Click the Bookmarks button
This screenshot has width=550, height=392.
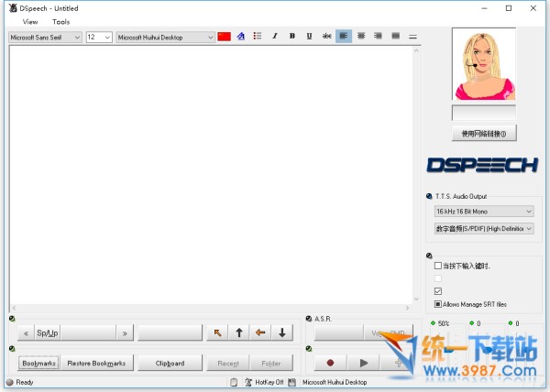pyautogui.click(x=38, y=364)
